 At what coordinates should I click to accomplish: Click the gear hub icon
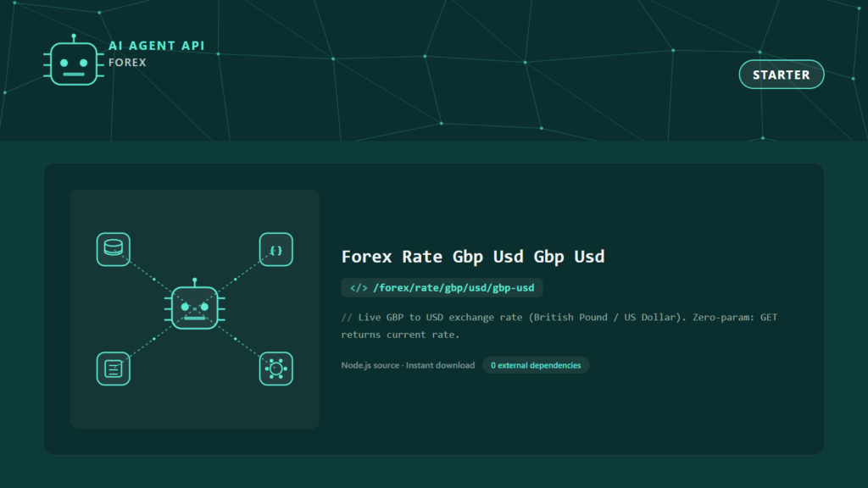click(x=275, y=369)
